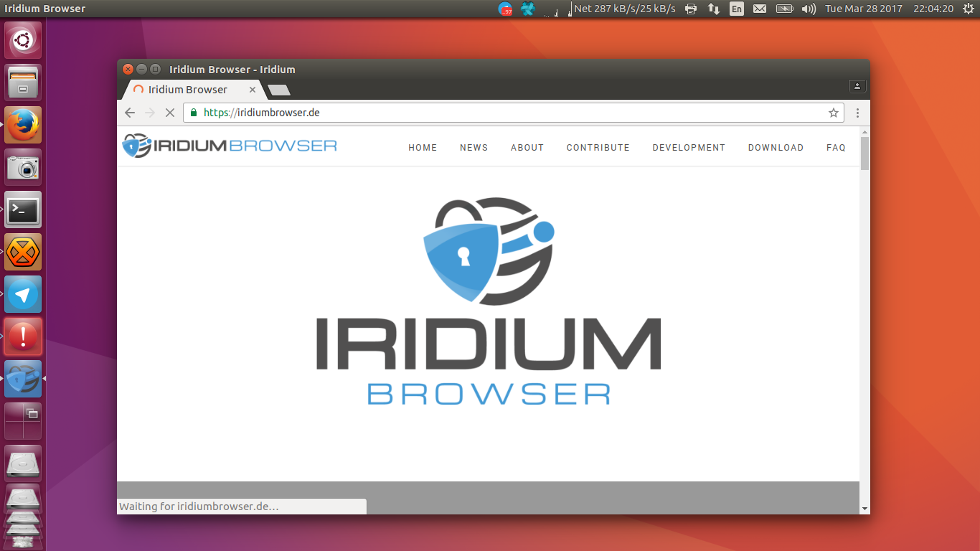Open a new tab
Viewport: 980px width, 551px height.
click(278, 90)
